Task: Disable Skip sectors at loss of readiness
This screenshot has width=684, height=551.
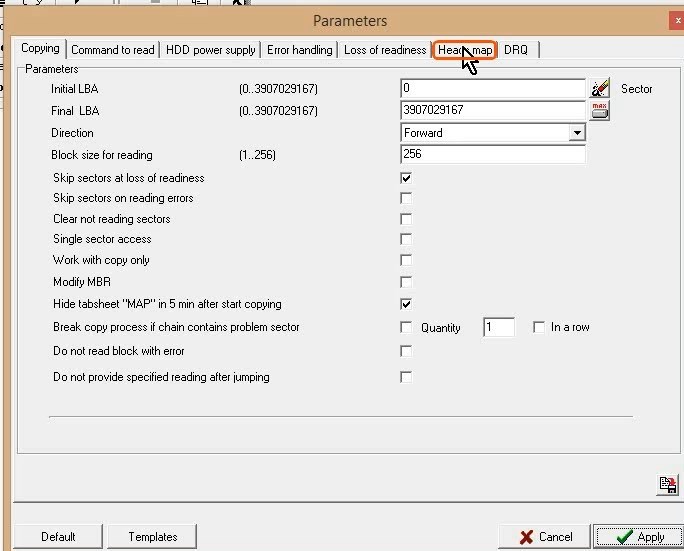Action: 406,178
